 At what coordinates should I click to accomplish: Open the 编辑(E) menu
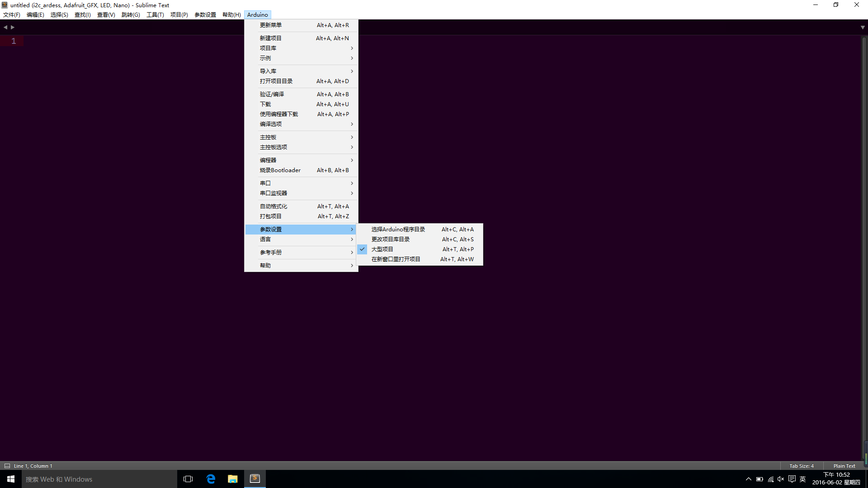(35, 15)
